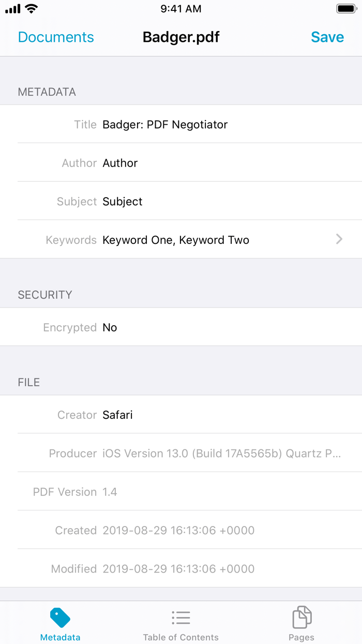This screenshot has height=644, width=362.
Task: Tap the Encrypted 'No' value
Action: coord(110,328)
